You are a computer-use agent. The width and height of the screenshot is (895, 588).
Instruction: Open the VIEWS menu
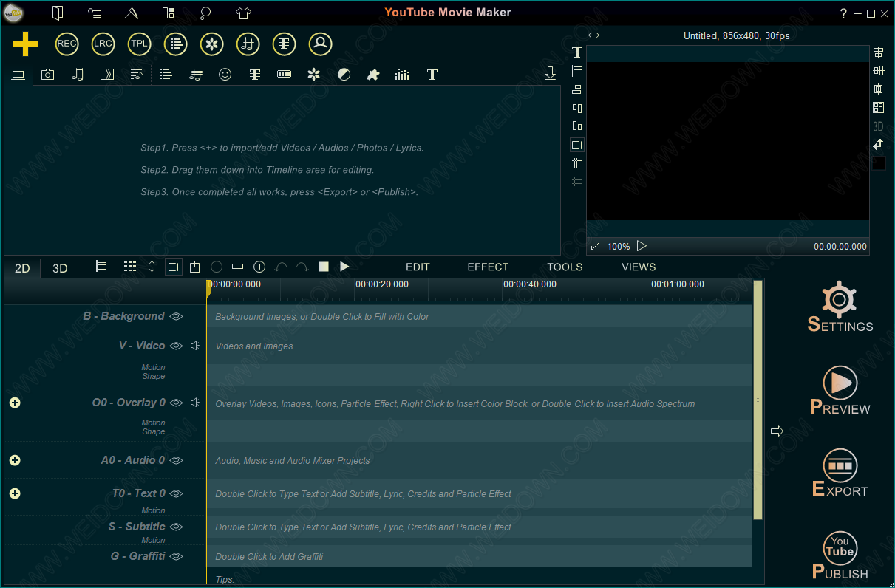pyautogui.click(x=639, y=267)
